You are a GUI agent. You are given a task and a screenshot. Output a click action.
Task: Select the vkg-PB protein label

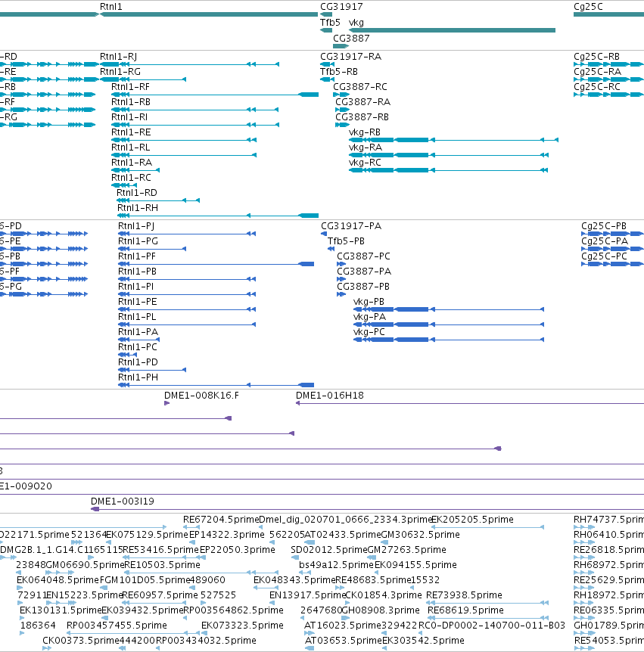369,302
